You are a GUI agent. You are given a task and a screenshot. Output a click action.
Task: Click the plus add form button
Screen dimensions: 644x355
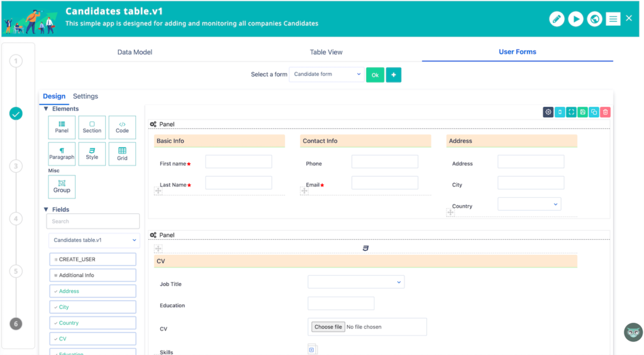pos(394,75)
